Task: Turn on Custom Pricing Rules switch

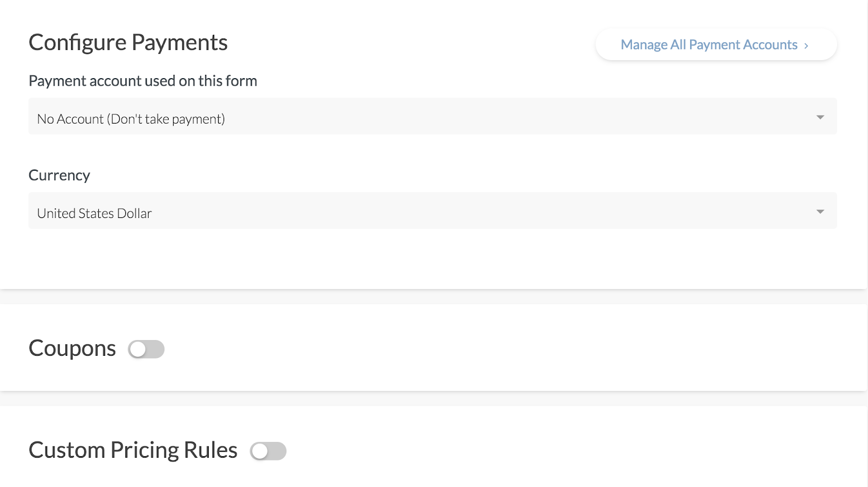Action: (268, 451)
